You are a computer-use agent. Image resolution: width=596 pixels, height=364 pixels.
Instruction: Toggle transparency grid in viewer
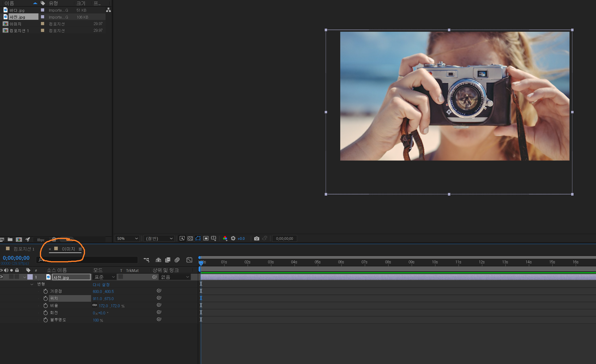pos(190,239)
